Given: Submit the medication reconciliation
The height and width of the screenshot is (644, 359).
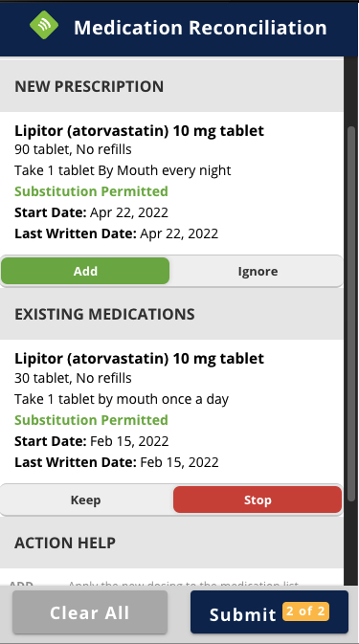Looking at the screenshot, I should tap(269, 612).
